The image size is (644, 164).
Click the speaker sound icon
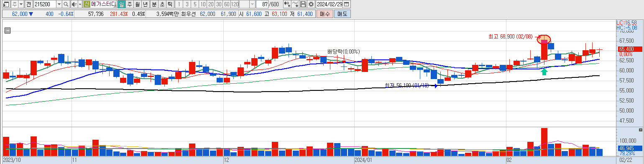point(74,4)
